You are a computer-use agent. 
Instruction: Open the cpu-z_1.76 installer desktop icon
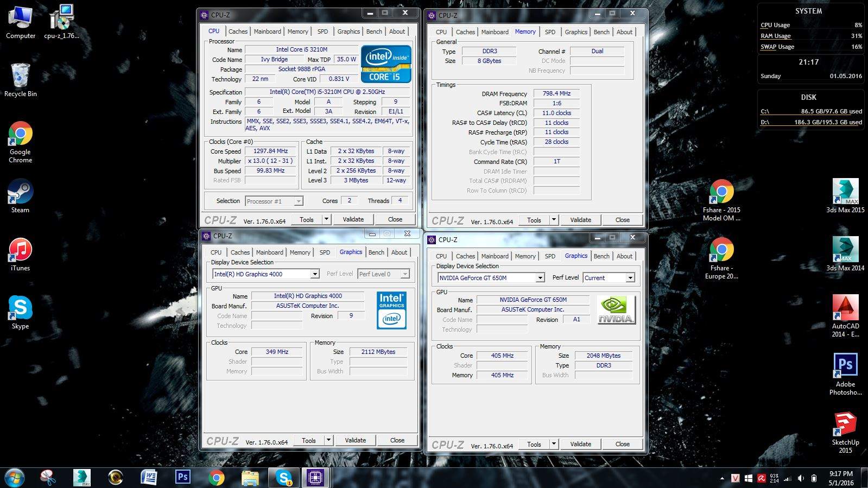point(61,22)
